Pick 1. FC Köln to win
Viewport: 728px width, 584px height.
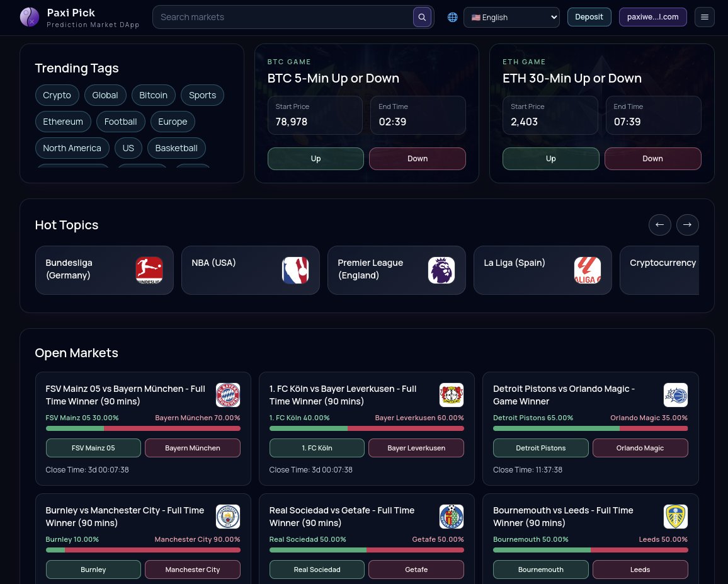(x=317, y=448)
